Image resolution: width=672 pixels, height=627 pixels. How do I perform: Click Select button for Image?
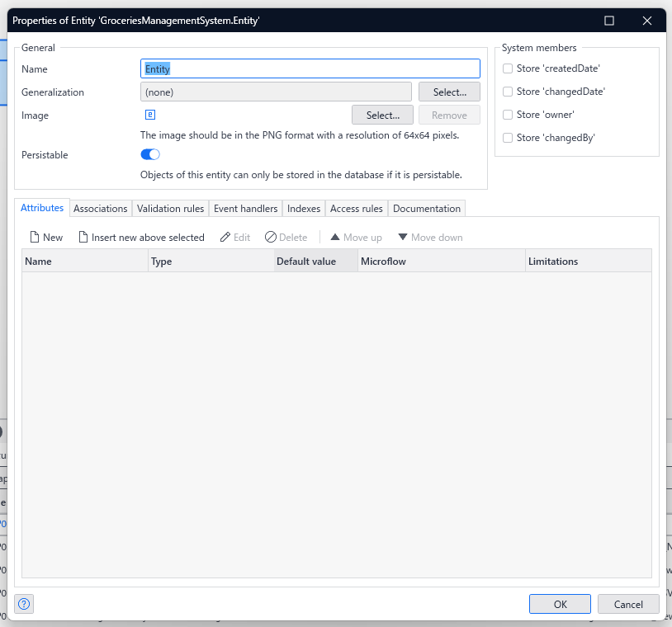(383, 115)
